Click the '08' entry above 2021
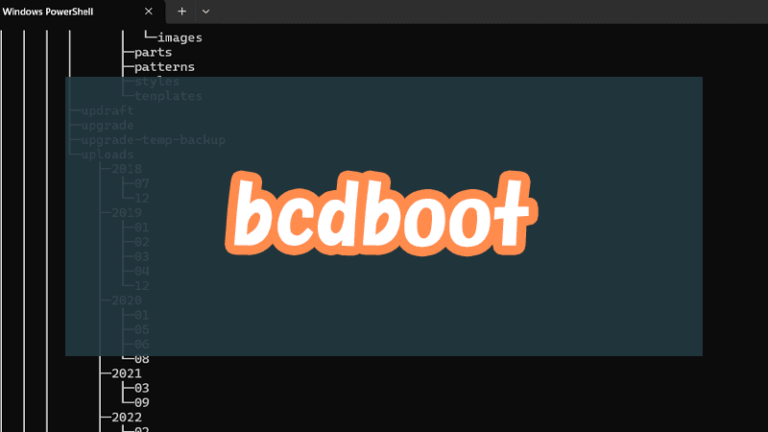The image size is (768, 432). click(x=142, y=360)
